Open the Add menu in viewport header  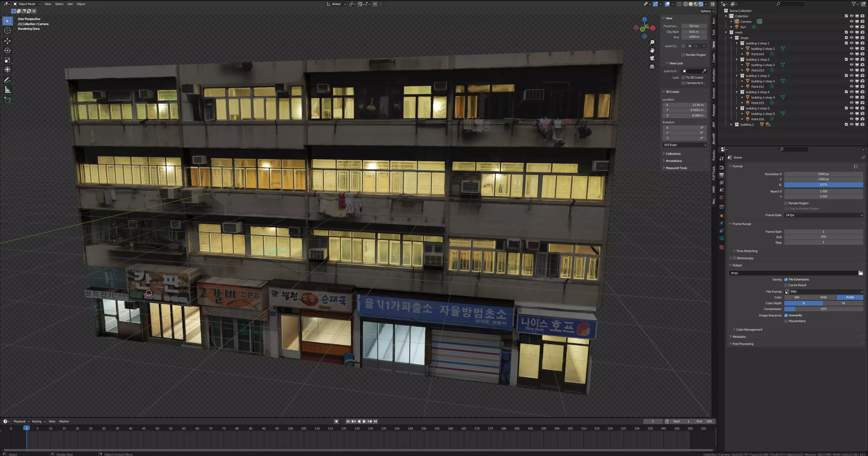(x=70, y=4)
